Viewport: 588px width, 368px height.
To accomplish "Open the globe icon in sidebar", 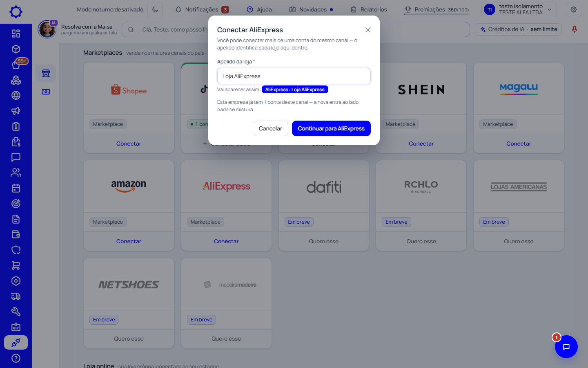I will click(x=16, y=95).
